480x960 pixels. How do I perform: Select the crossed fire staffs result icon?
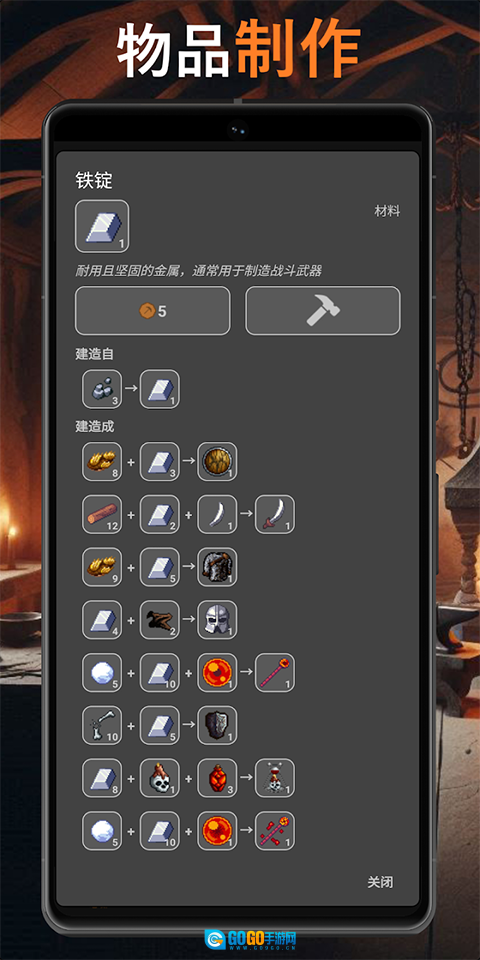pos(275,831)
